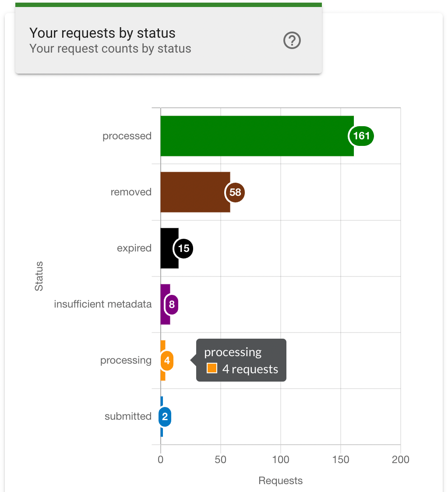Click the Status axis label
This screenshot has height=492, width=448.
39,276
